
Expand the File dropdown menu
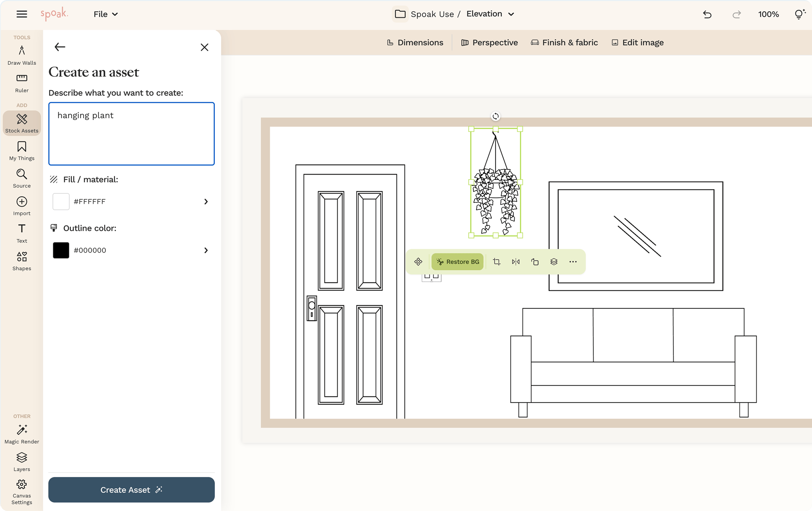(x=106, y=14)
